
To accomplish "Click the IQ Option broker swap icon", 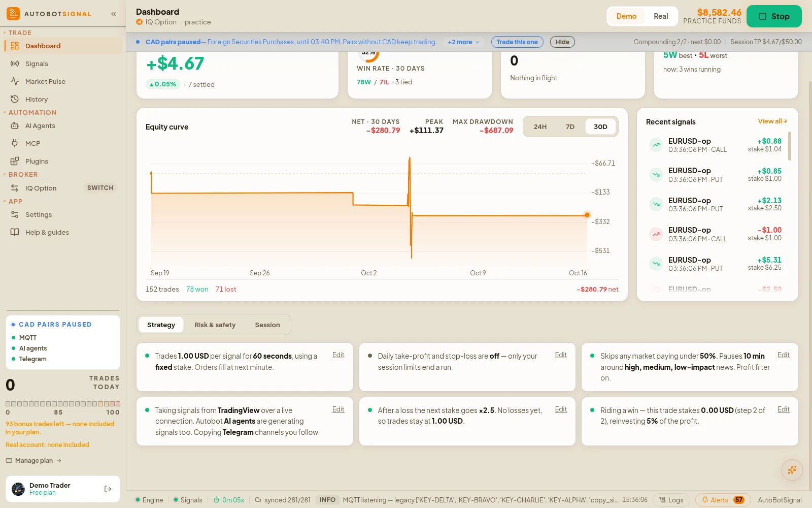I will pos(15,188).
